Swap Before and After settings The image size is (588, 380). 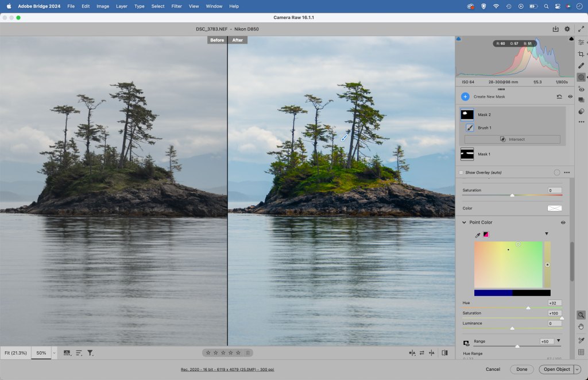pyautogui.click(x=422, y=353)
